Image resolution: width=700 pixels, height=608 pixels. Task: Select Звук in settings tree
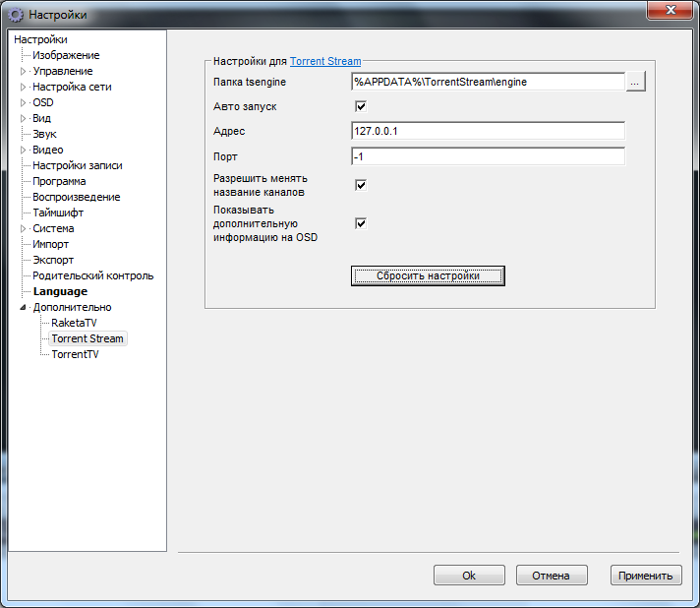[44, 134]
